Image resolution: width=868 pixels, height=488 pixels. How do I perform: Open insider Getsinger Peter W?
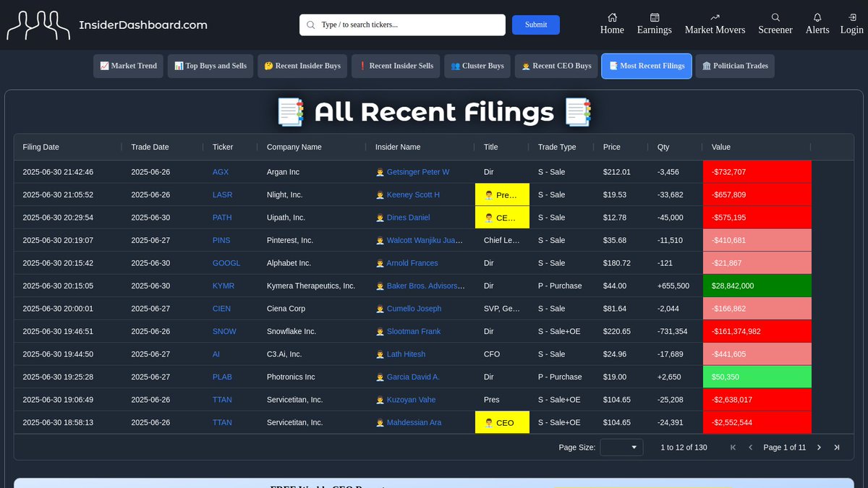coord(418,172)
